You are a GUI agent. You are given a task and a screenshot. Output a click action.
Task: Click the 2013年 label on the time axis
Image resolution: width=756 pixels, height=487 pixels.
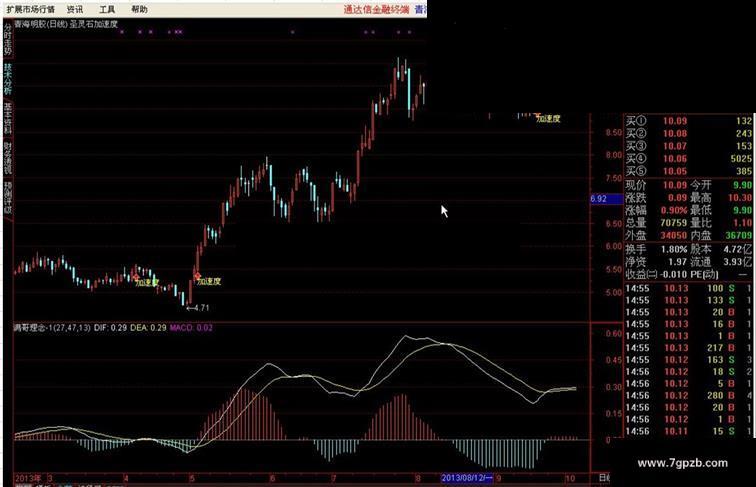pyautogui.click(x=28, y=478)
